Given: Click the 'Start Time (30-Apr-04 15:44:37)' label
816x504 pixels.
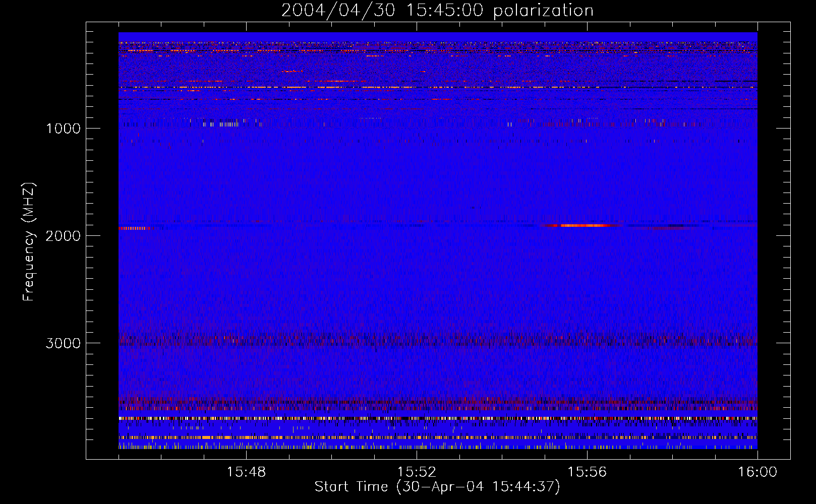Looking at the screenshot, I should pyautogui.click(x=437, y=487).
